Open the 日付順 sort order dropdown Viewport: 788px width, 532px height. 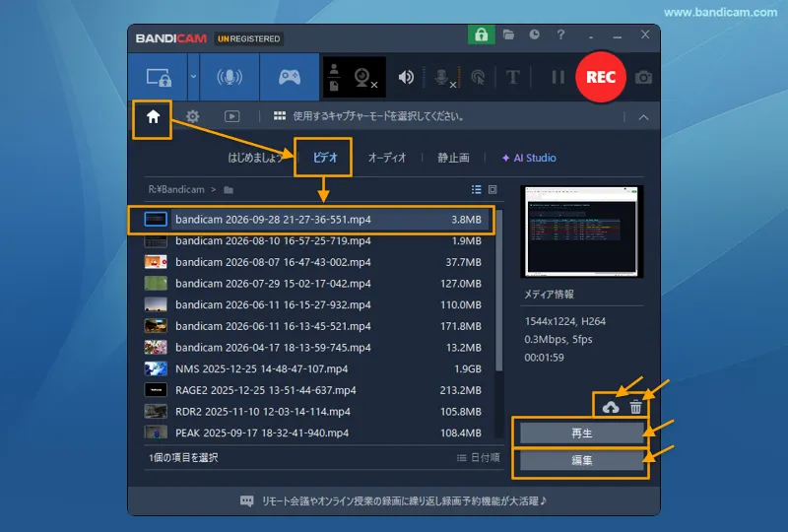click(x=478, y=457)
